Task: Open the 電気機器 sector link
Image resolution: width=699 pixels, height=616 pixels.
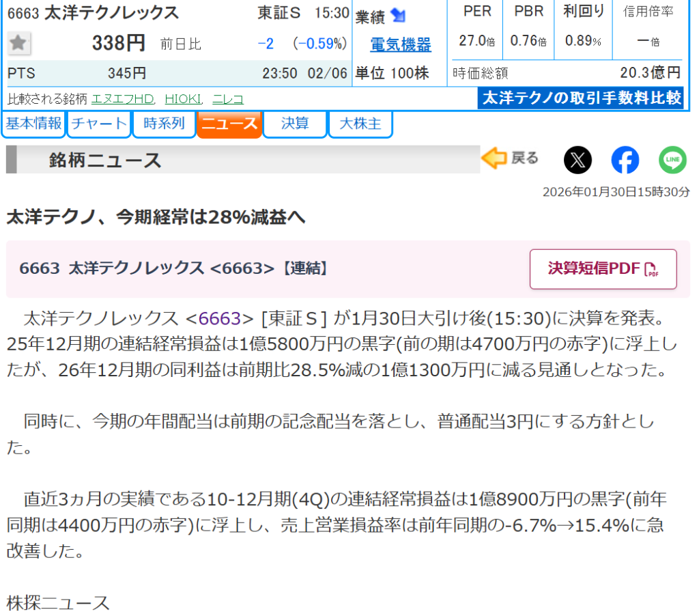Action: click(401, 45)
